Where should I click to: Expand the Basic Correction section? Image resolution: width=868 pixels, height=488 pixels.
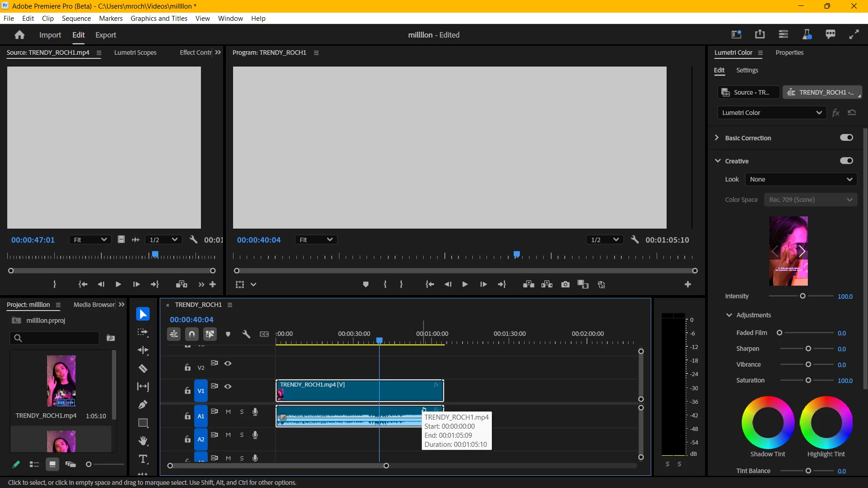(x=717, y=138)
